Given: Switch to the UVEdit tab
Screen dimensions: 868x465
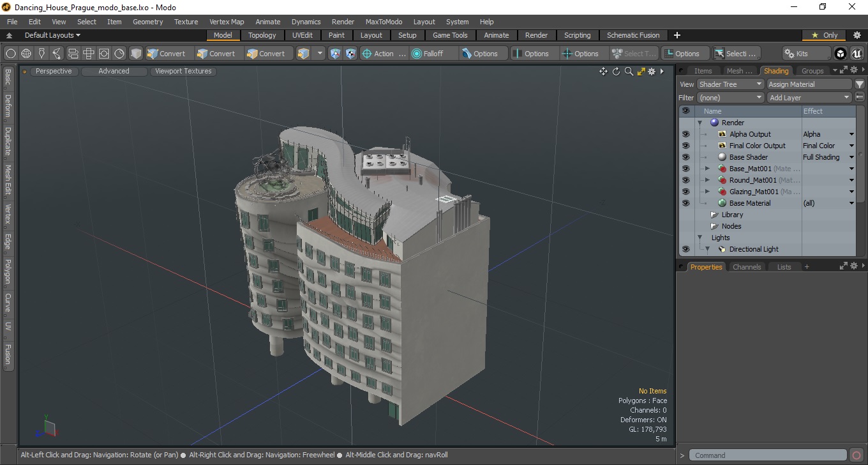Looking at the screenshot, I should (303, 35).
